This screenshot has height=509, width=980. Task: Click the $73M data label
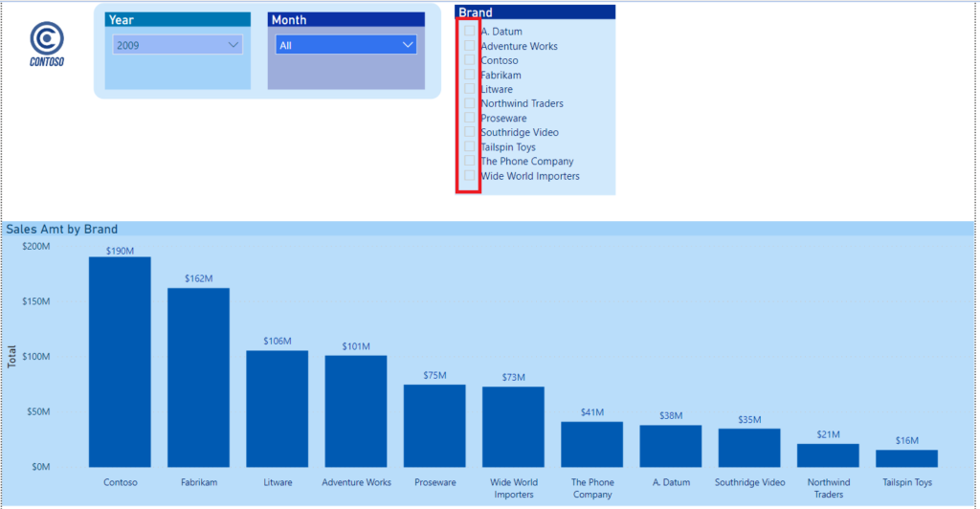pos(514,377)
